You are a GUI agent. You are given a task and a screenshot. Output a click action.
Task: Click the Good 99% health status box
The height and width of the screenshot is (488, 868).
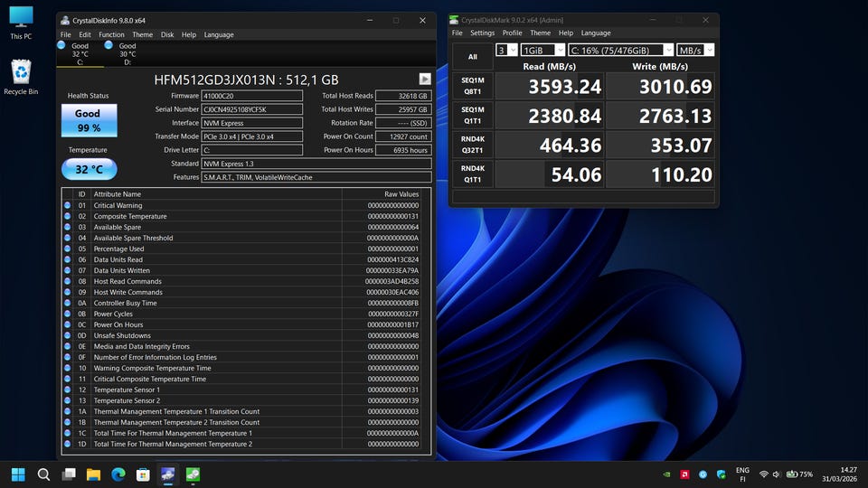tap(89, 120)
